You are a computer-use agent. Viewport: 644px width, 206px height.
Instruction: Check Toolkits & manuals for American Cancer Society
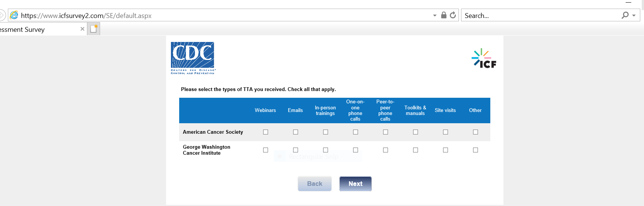tap(415, 132)
